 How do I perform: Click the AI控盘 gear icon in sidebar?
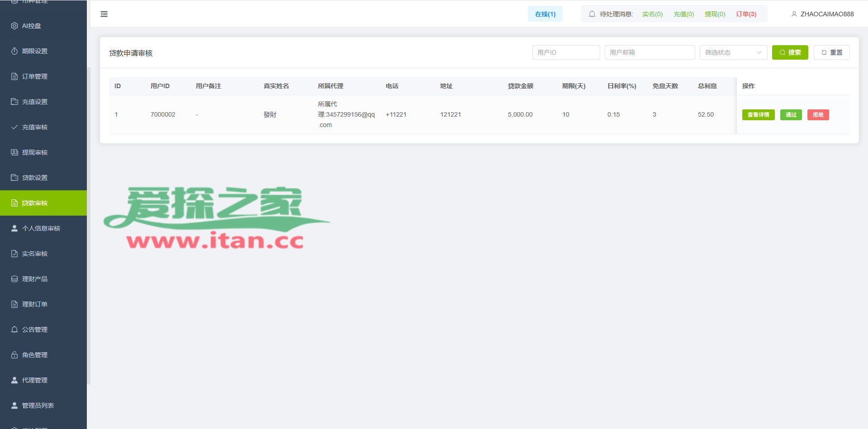[14, 26]
